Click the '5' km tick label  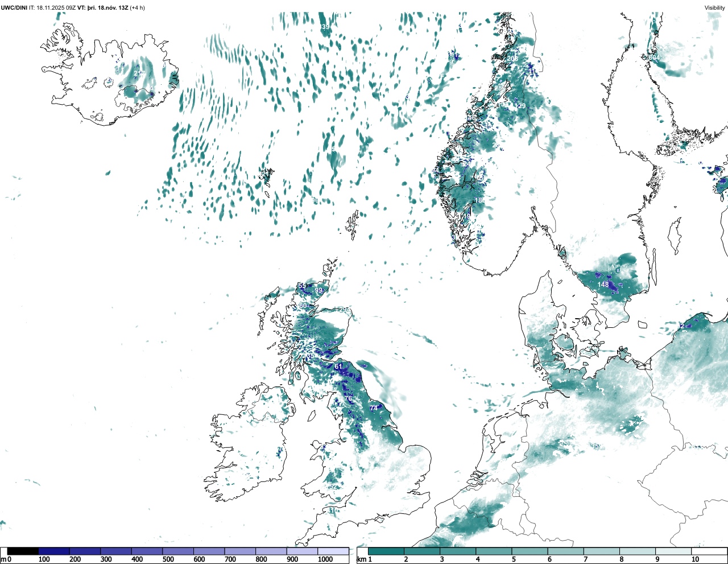514,559
